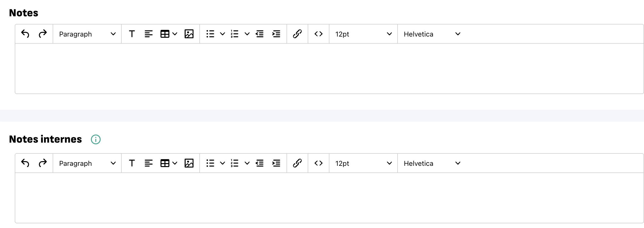
Task: Open 12pt font size dropdown in Notes internes
Action: tap(363, 163)
